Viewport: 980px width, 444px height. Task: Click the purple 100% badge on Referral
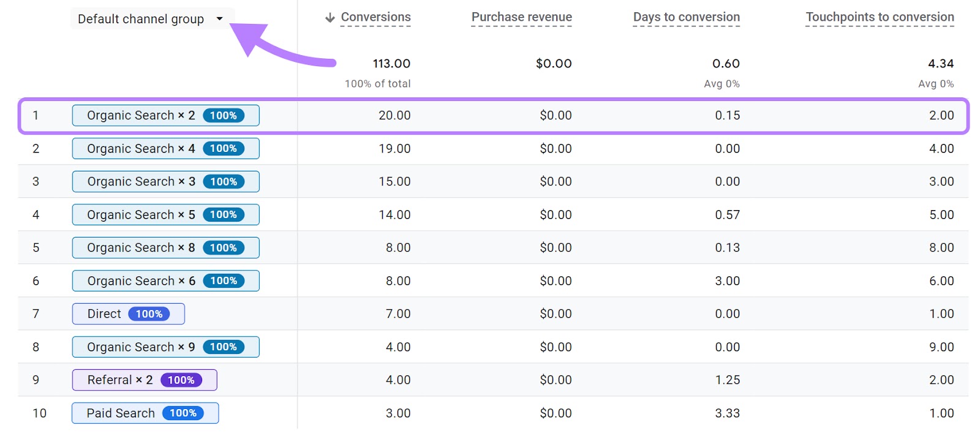(x=181, y=380)
